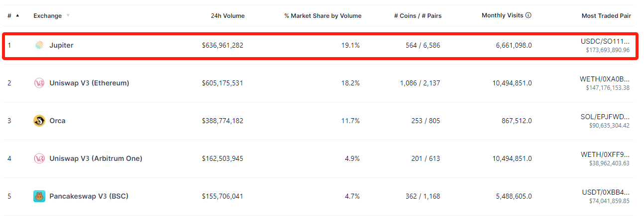Click the Exchange column header label
This screenshot has height=216, width=644.
point(48,16)
